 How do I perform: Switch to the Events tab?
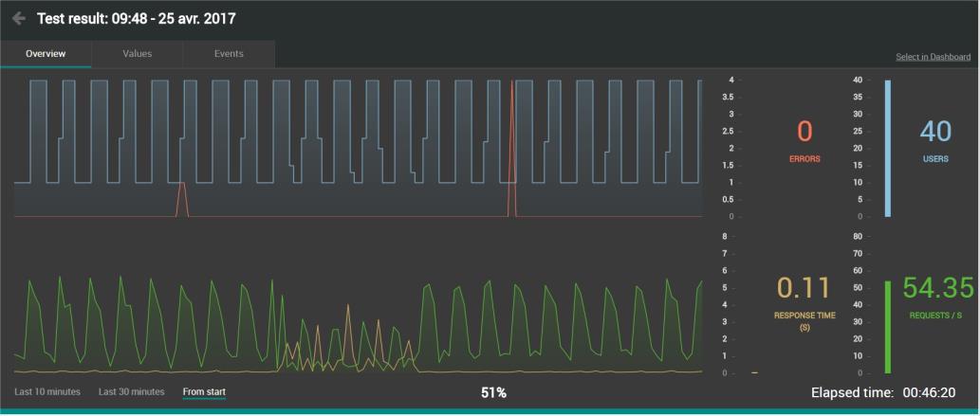229,54
